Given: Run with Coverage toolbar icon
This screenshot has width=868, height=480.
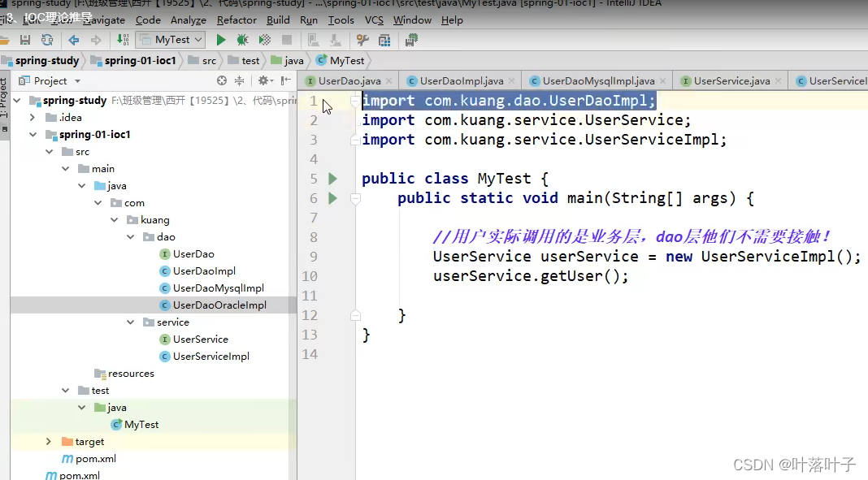Looking at the screenshot, I should (265, 40).
